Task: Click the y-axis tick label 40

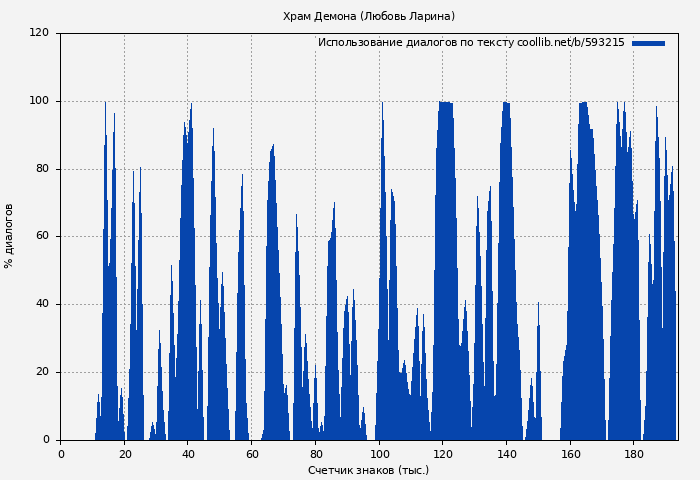Action: [42, 304]
